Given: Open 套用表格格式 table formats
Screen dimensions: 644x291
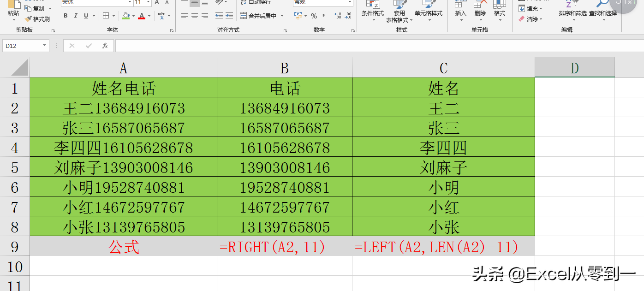Looking at the screenshot, I should coord(400,12).
